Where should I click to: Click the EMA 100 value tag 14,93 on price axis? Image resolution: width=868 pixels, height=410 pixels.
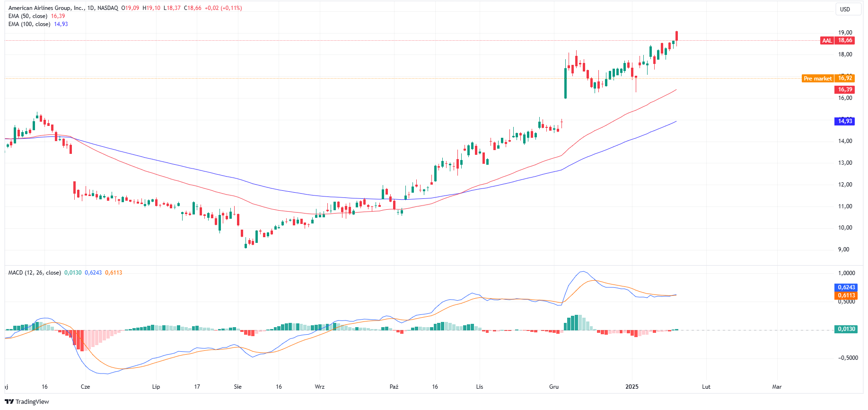click(x=845, y=121)
